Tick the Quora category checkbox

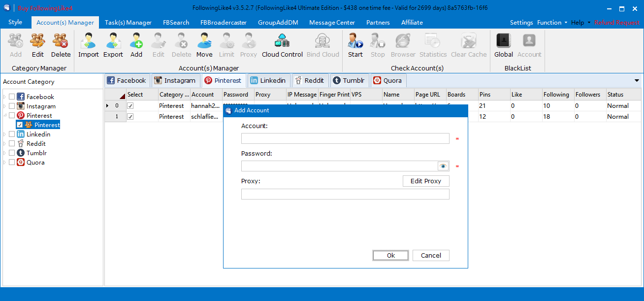[x=12, y=163]
